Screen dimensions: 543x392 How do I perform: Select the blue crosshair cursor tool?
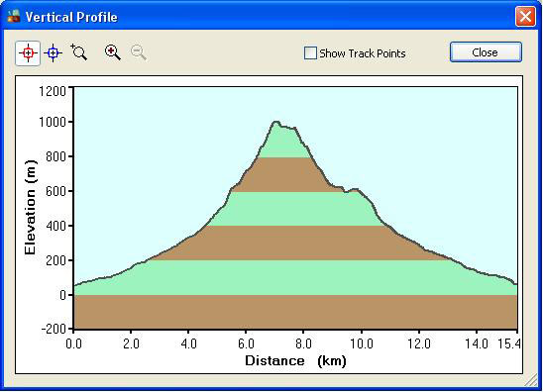coord(53,53)
